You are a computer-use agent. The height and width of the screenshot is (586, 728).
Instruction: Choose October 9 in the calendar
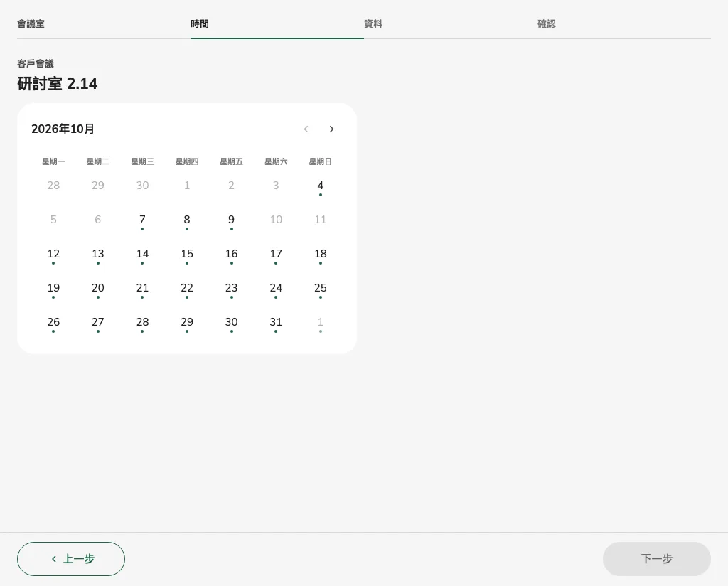[x=231, y=220]
